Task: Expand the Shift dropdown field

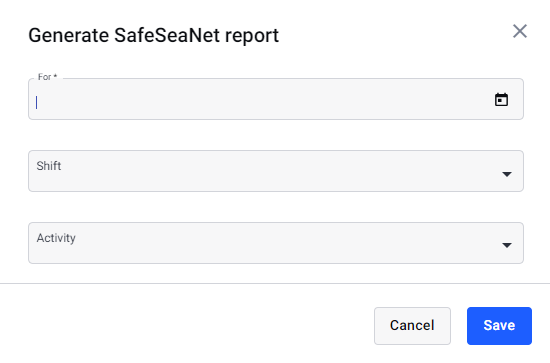Action: pos(276,171)
